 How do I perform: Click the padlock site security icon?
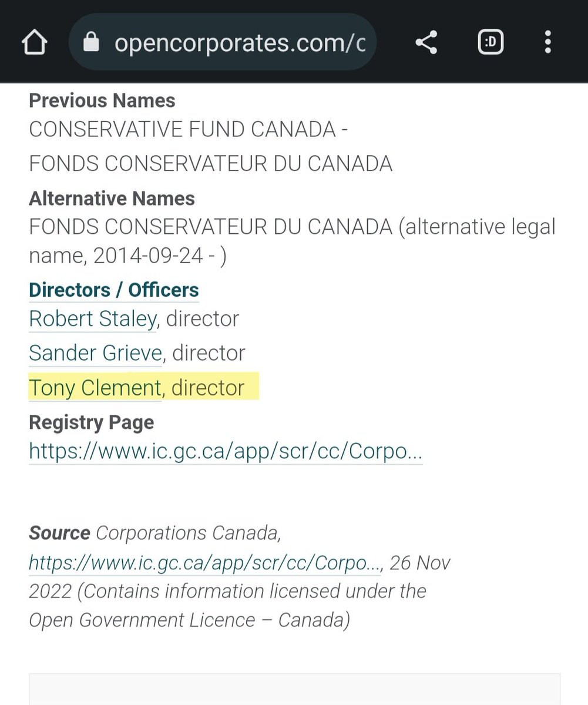point(91,43)
